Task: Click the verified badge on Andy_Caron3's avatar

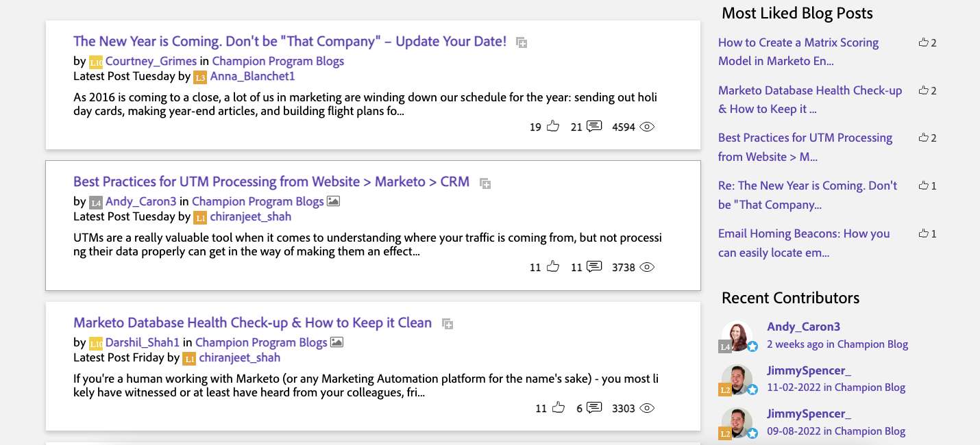Action: pos(752,347)
